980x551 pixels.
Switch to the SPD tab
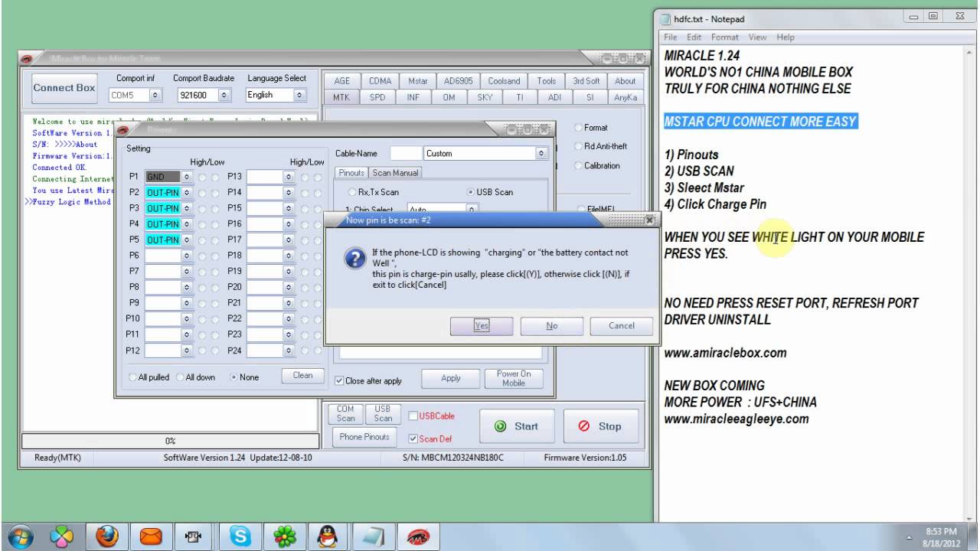click(377, 97)
